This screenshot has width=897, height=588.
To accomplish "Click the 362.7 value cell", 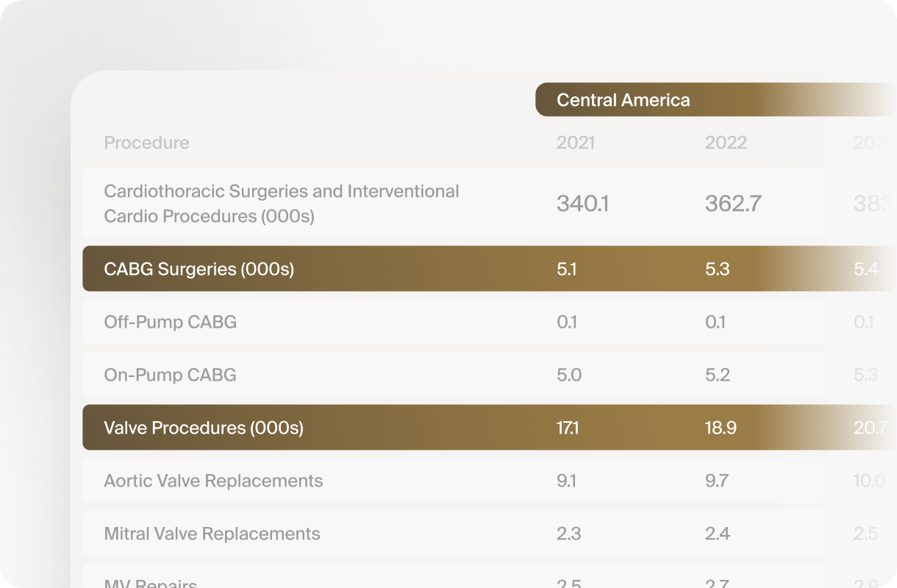I will click(733, 204).
